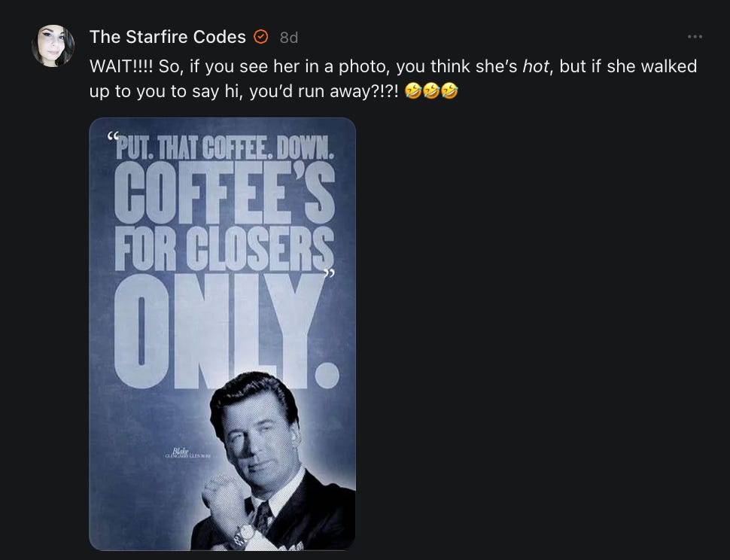Click the opening quotation mark on poster
Viewport: 730px width, 560px height.
coord(112,135)
